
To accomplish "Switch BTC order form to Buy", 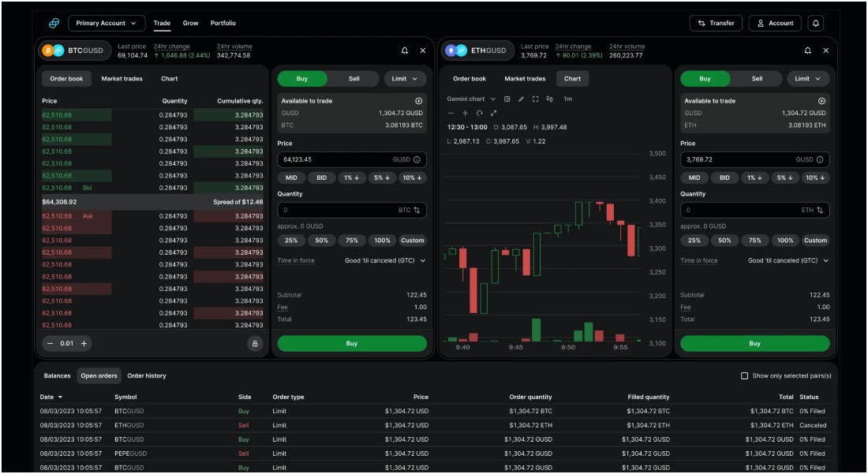I will click(301, 79).
